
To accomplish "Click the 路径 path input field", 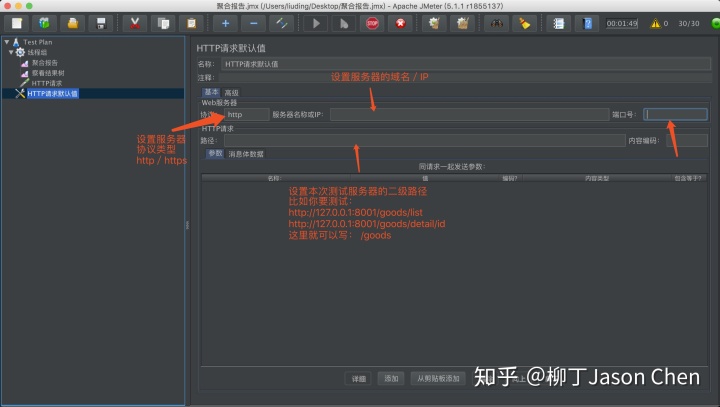I will point(425,141).
